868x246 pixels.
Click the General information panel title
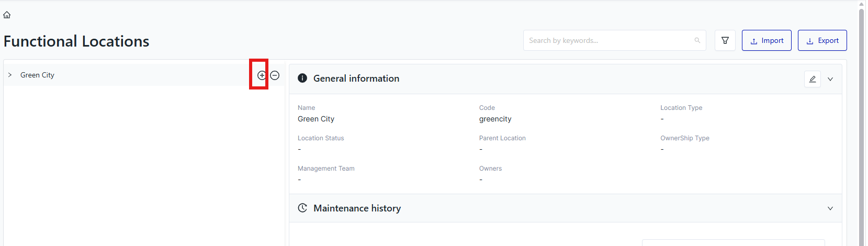pyautogui.click(x=356, y=78)
